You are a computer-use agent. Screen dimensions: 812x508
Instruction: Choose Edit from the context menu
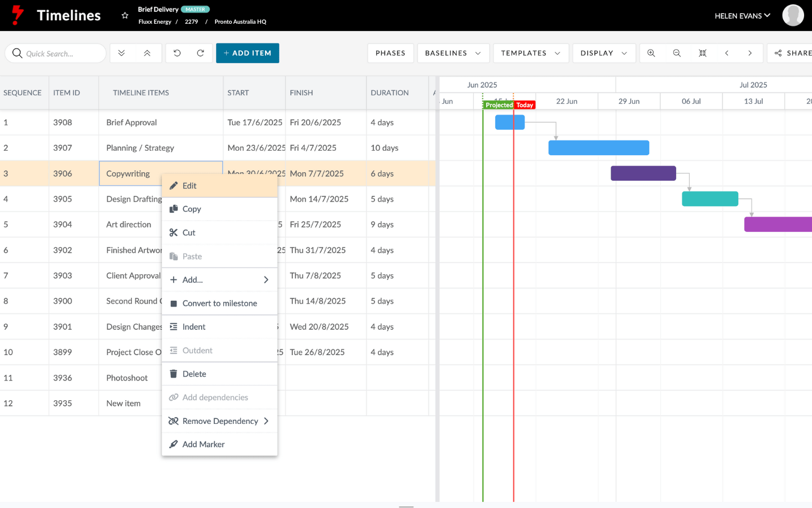pyautogui.click(x=220, y=186)
